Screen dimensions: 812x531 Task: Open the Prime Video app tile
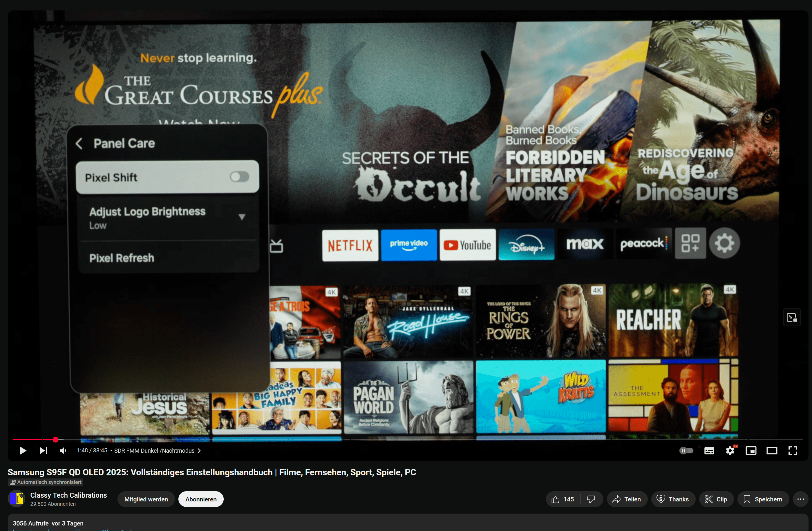pos(409,245)
